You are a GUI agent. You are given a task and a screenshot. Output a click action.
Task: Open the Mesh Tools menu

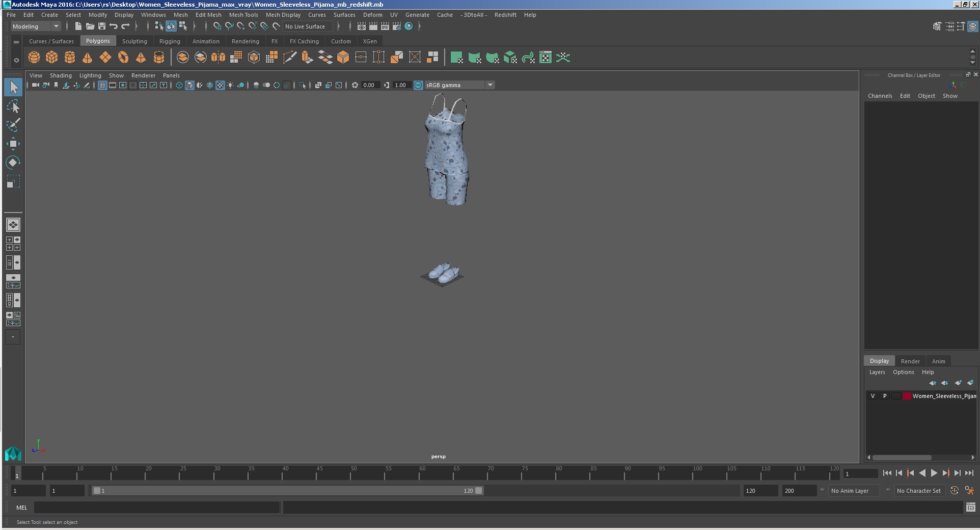[243, 15]
